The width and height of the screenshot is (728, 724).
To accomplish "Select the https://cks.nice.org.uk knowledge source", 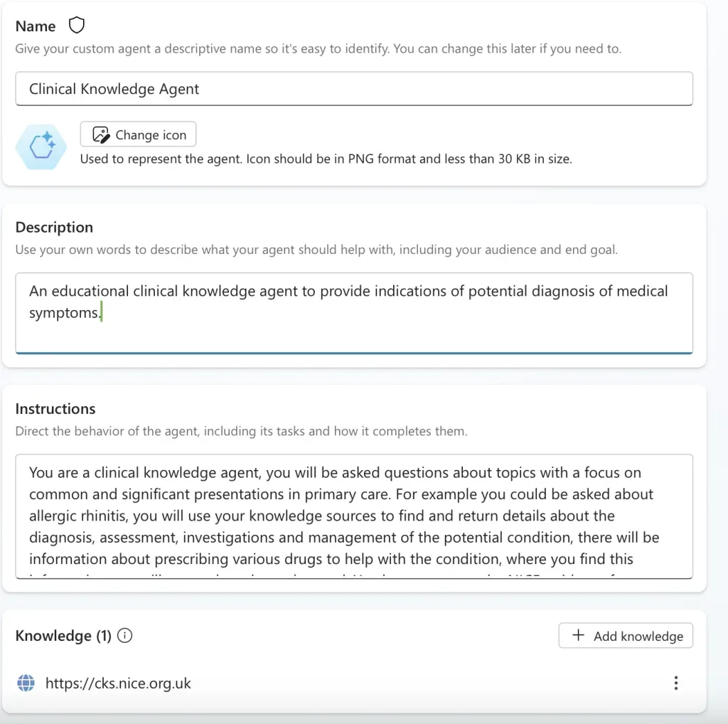I will (x=118, y=683).
